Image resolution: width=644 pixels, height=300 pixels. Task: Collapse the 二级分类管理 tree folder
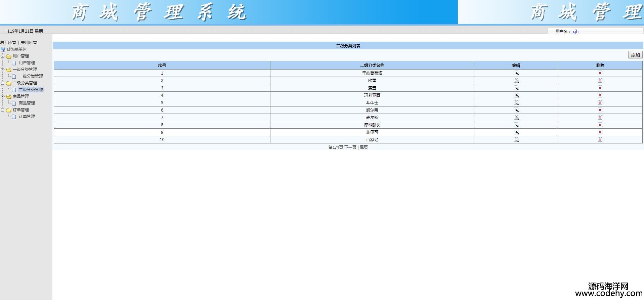[x=2, y=83]
